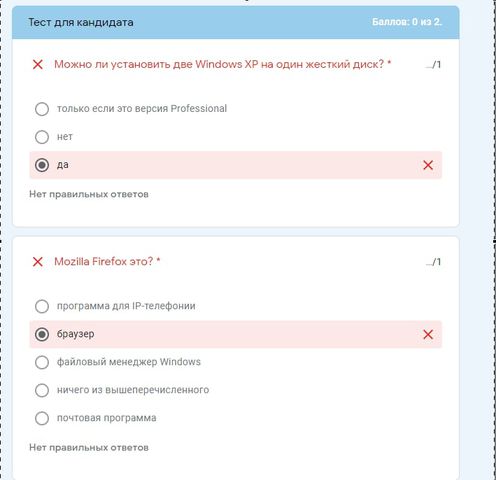Click the red X beside the Windows XP question

pos(38,64)
